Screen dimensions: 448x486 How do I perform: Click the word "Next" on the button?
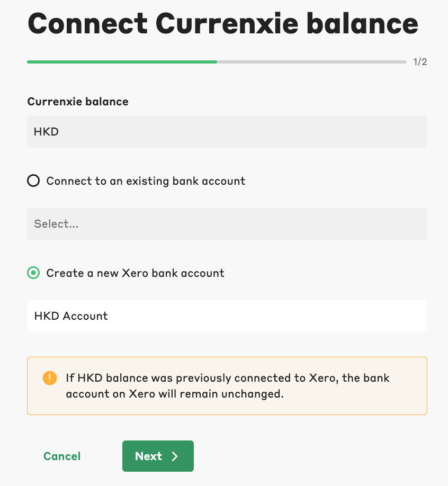pos(148,456)
